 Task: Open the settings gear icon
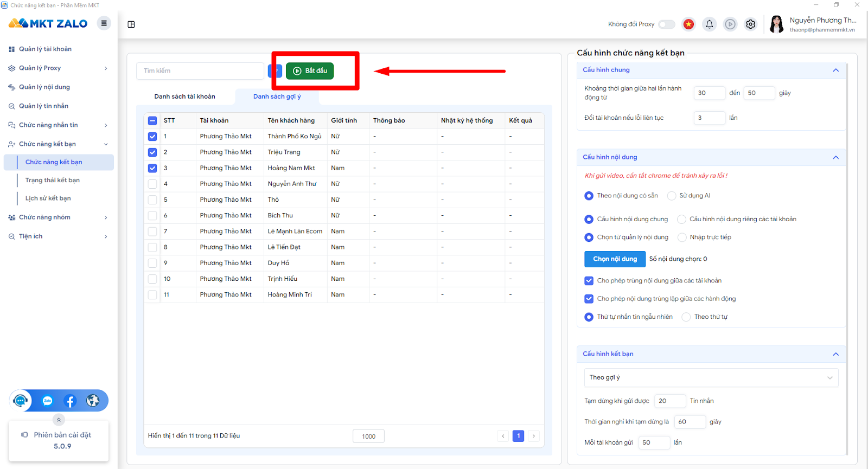coord(751,24)
